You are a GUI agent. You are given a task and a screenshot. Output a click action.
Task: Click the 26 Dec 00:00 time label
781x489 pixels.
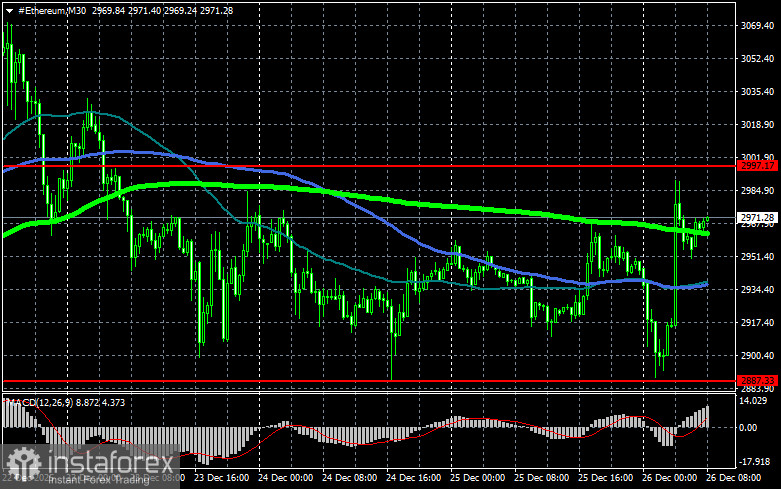[x=670, y=478]
